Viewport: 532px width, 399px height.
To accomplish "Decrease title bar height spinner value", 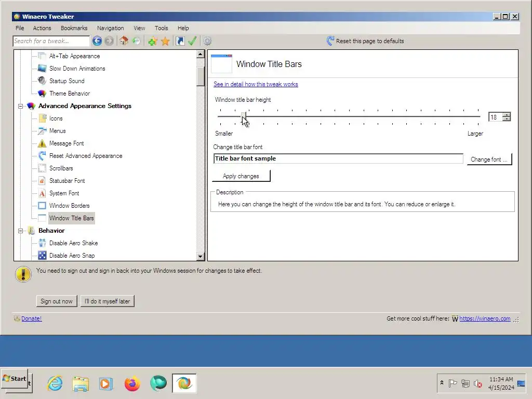I will coord(507,119).
